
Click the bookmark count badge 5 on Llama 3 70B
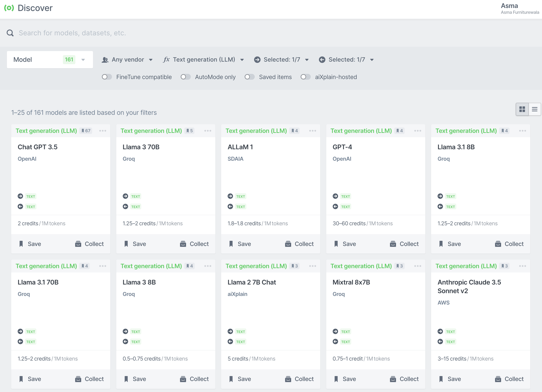[189, 131]
